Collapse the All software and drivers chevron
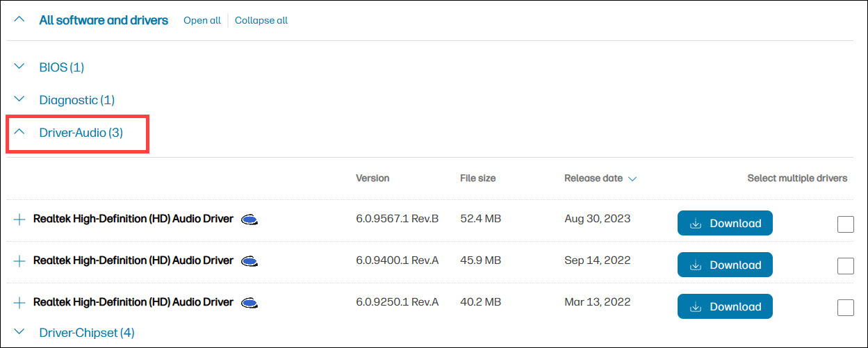The image size is (868, 348). 19,20
